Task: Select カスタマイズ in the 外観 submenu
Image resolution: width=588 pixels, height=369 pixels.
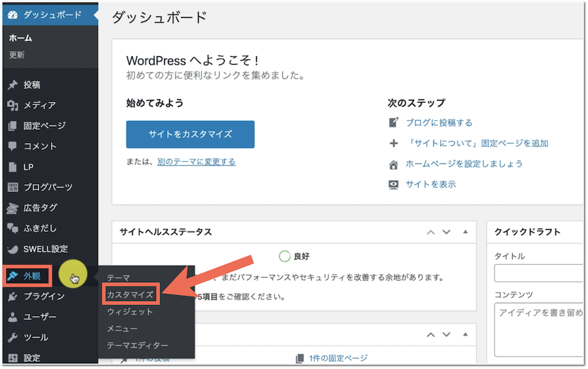Action: 130,295
